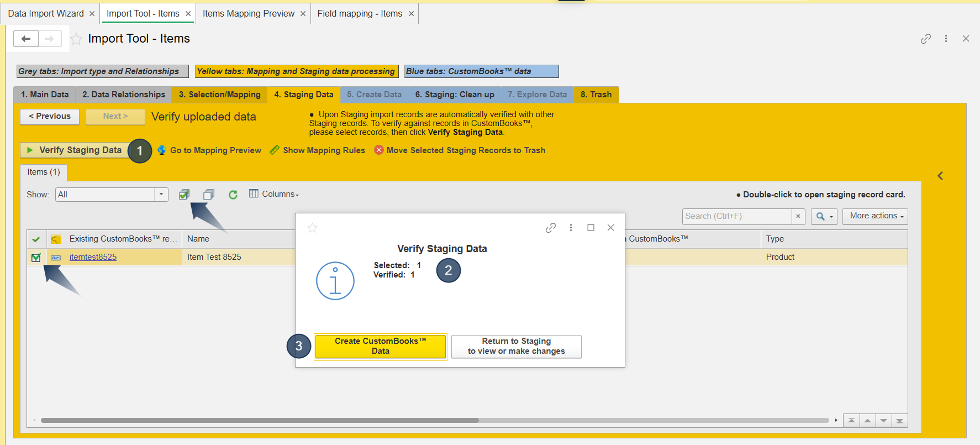The image size is (980, 445).
Task: Click the Verify Staging Data button
Action: coord(75,150)
